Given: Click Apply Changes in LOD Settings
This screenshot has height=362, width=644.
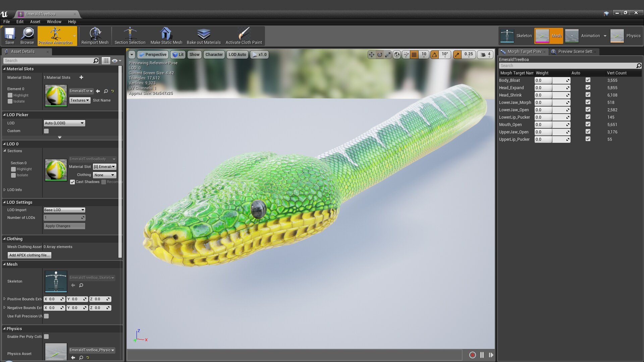Looking at the screenshot, I should click(64, 226).
